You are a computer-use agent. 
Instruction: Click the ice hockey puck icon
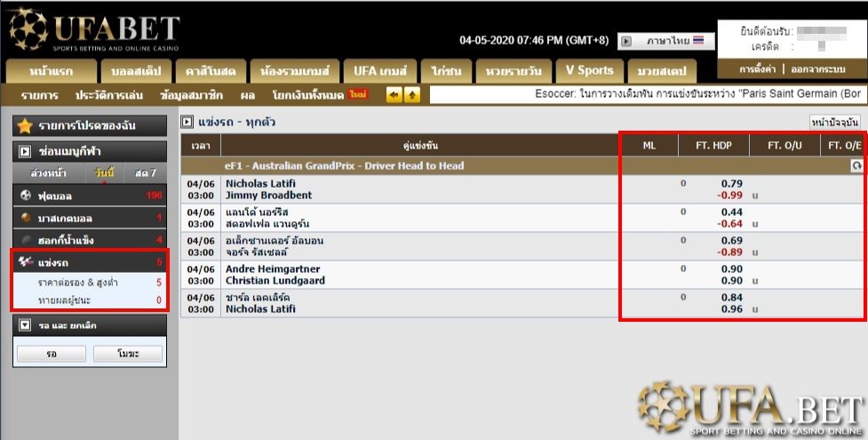click(26, 240)
